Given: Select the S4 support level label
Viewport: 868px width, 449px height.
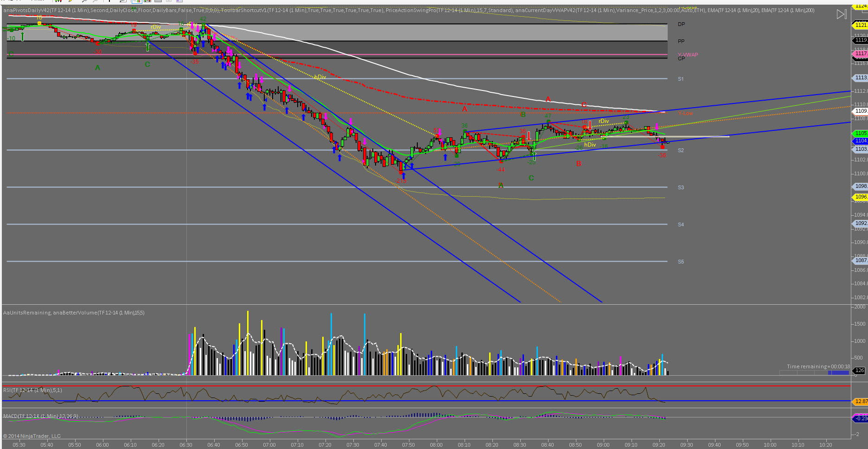Looking at the screenshot, I should coord(681,224).
